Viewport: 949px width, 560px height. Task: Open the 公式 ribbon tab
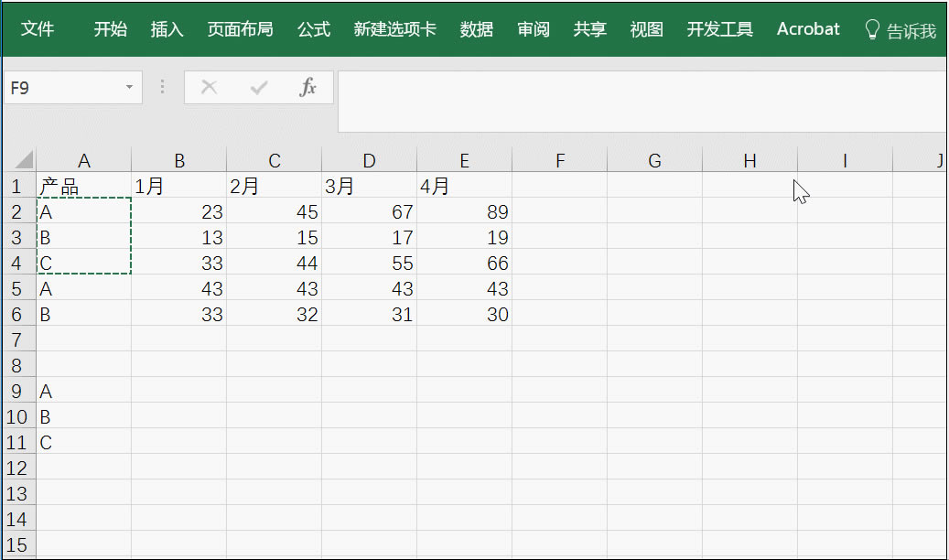click(x=314, y=29)
